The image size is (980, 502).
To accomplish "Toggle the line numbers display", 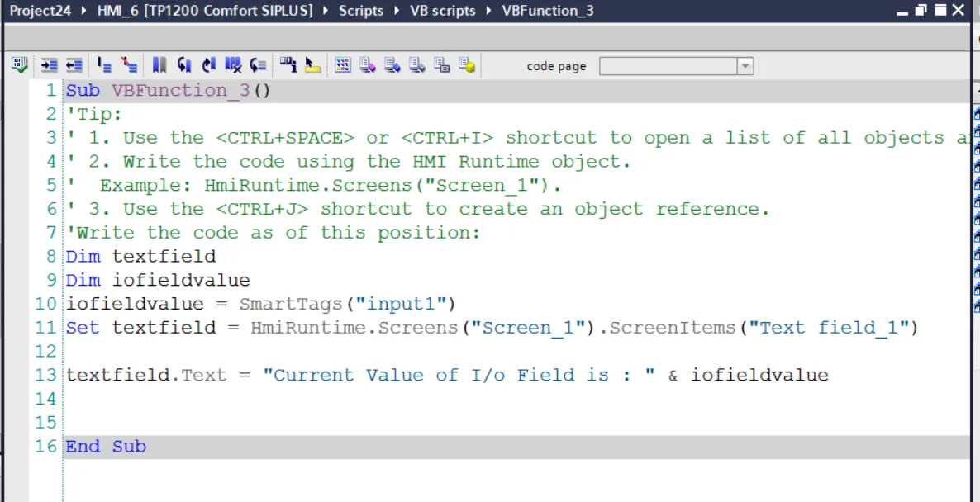I will tap(103, 64).
